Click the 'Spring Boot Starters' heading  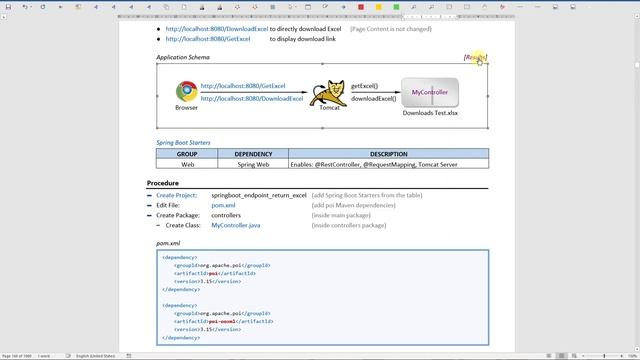pyautogui.click(x=183, y=142)
